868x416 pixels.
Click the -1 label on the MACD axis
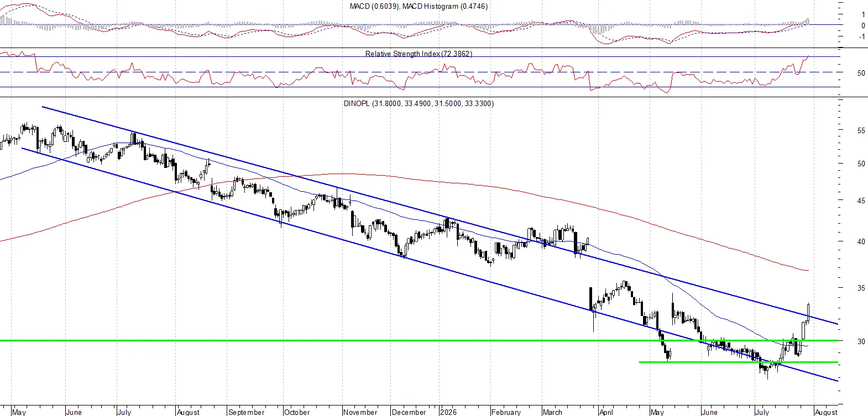pos(862,37)
